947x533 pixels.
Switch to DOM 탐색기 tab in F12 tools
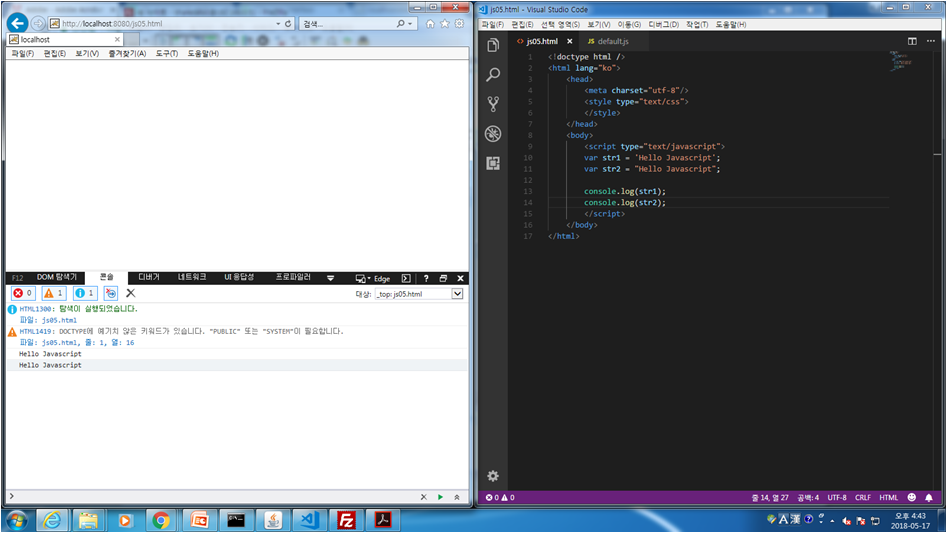tap(57, 277)
